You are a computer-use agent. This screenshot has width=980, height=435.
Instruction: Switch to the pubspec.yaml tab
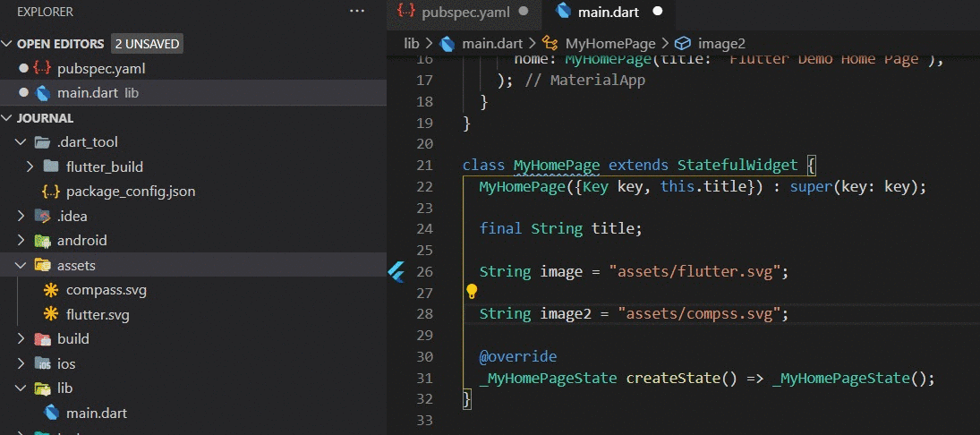click(x=462, y=12)
